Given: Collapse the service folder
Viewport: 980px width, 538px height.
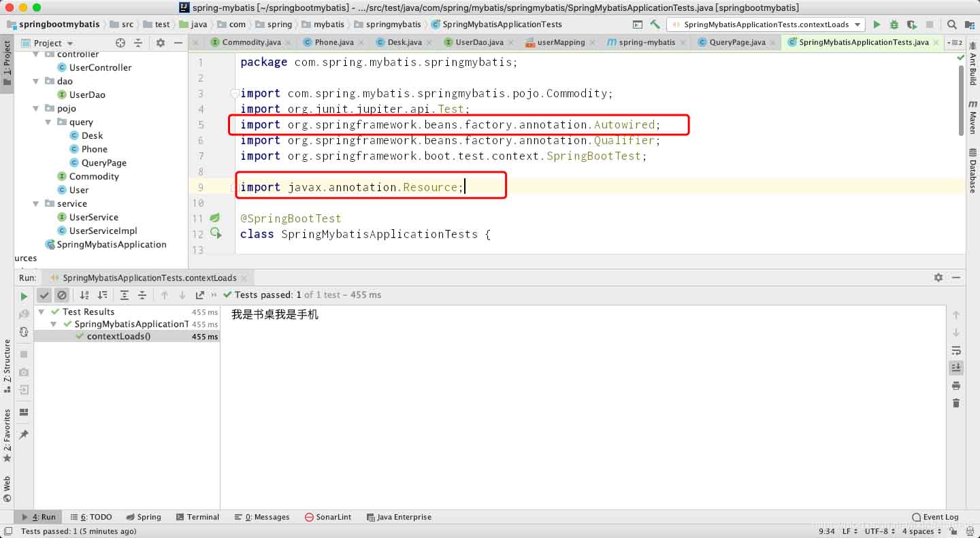Looking at the screenshot, I should click(37, 203).
